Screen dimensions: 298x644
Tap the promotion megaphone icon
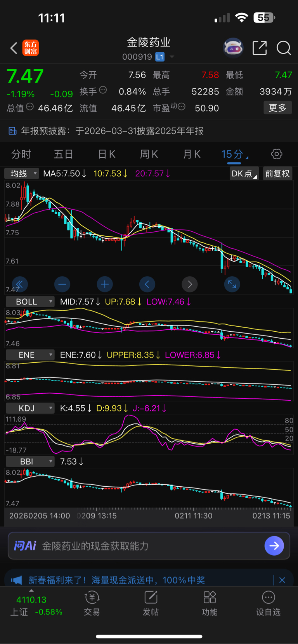point(16,580)
